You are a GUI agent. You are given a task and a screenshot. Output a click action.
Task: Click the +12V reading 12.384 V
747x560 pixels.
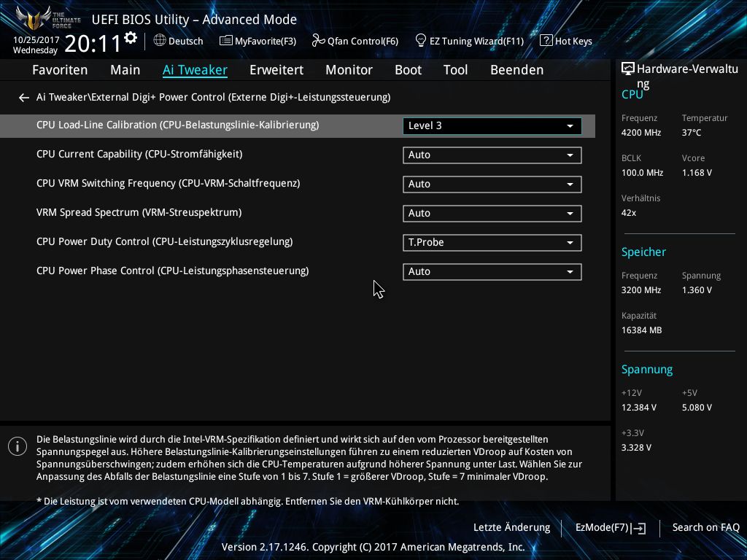tap(639, 408)
